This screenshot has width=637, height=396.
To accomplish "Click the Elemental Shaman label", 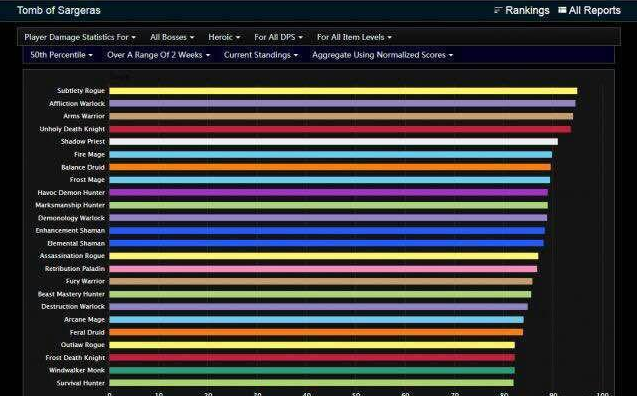I will click(x=76, y=243).
